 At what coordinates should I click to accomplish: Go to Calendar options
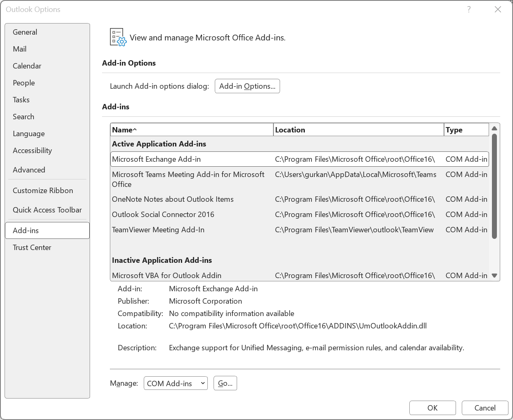[47, 66]
